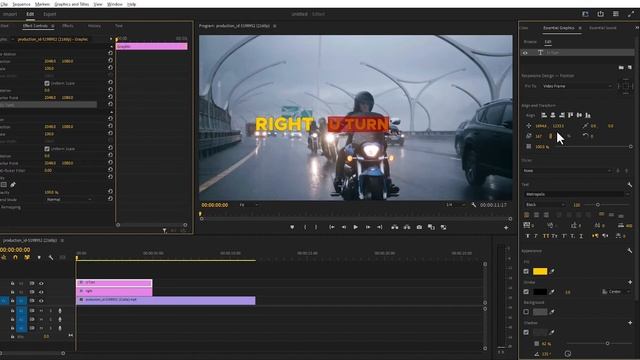This screenshot has width=640, height=360.
Task: Switch to the Export tab
Action: 50,14
